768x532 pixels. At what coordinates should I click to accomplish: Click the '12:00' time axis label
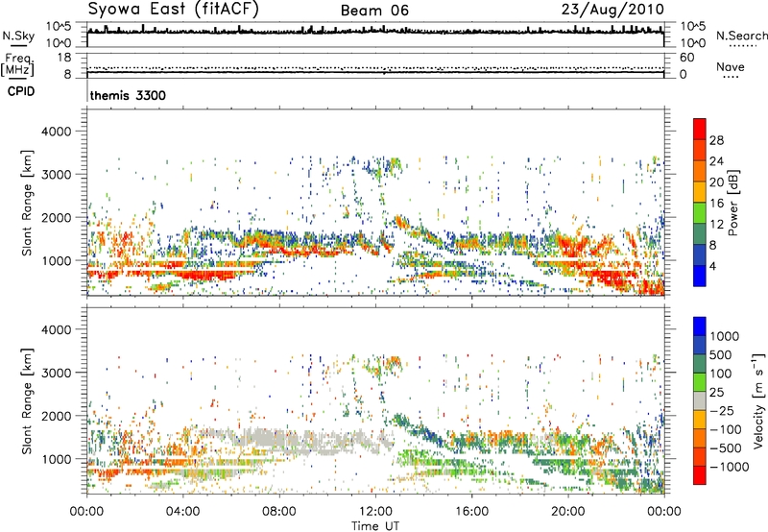375,512
